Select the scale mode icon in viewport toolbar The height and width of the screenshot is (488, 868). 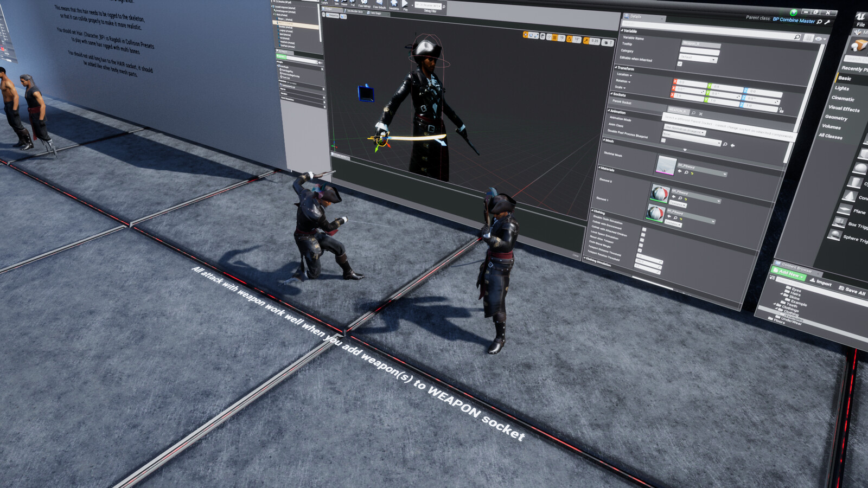point(537,36)
